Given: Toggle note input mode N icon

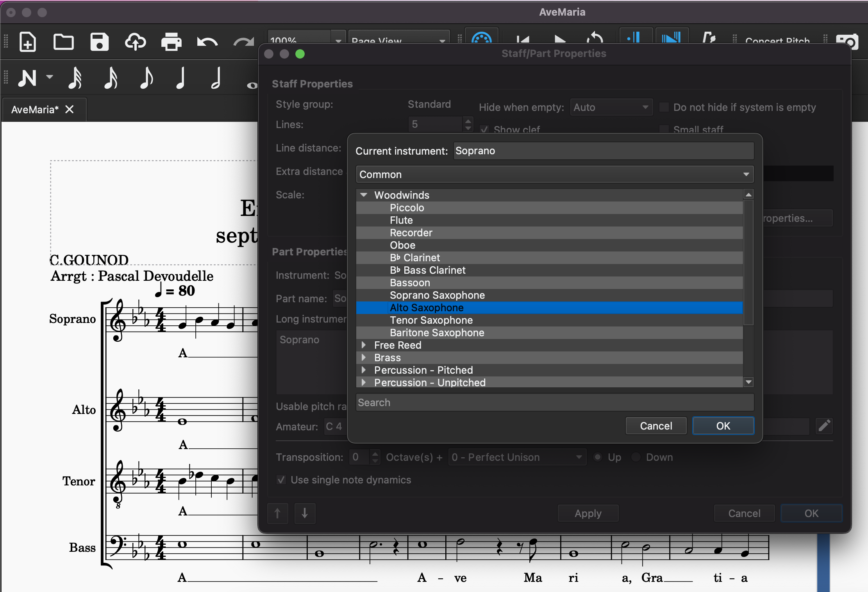Looking at the screenshot, I should tap(27, 78).
